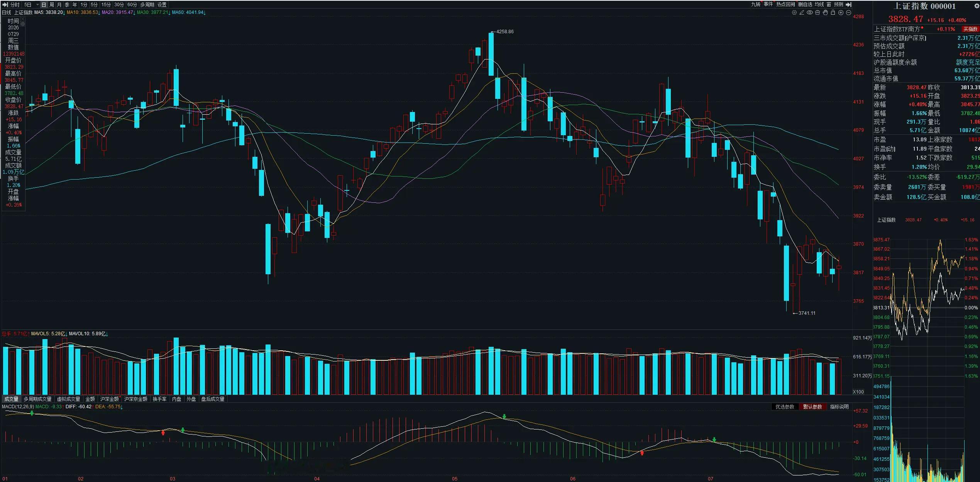
Task: Click the collapse arrow icon at top-left toolbar
Action: pos(5,5)
